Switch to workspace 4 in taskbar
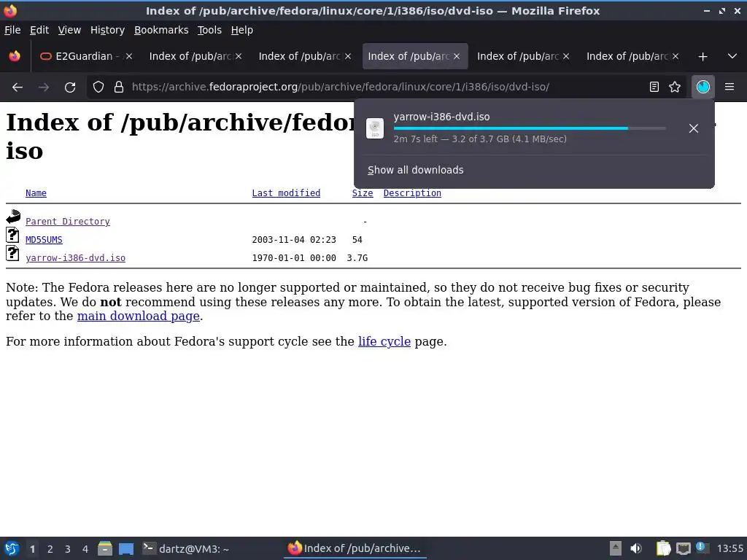Screen dimensions: 747x560 85,549
